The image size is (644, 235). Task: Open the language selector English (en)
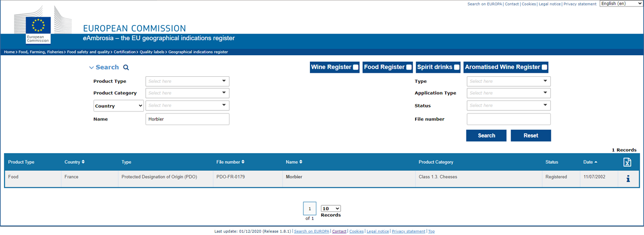click(621, 4)
